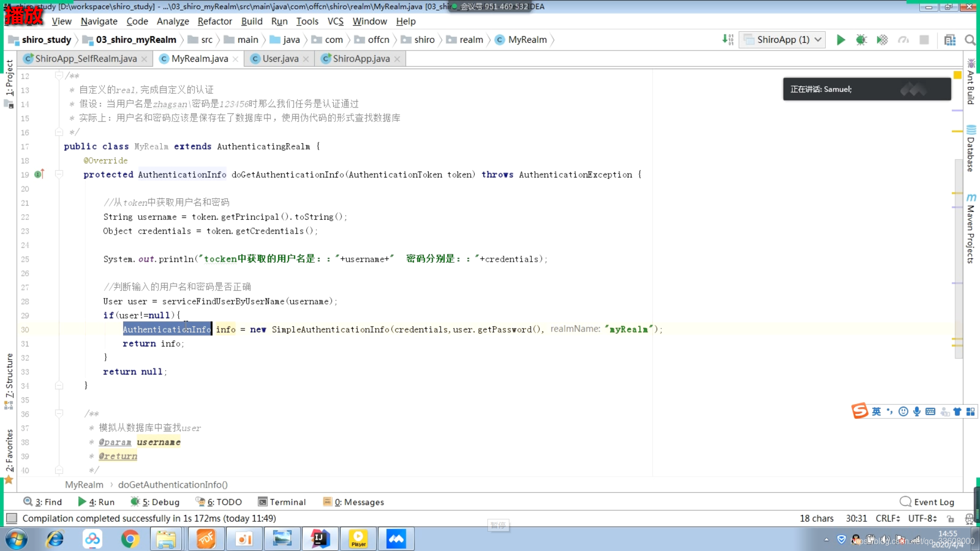
Task: Collapse the doGetAuthenticationInfo method at line 19
Action: pos(59,174)
